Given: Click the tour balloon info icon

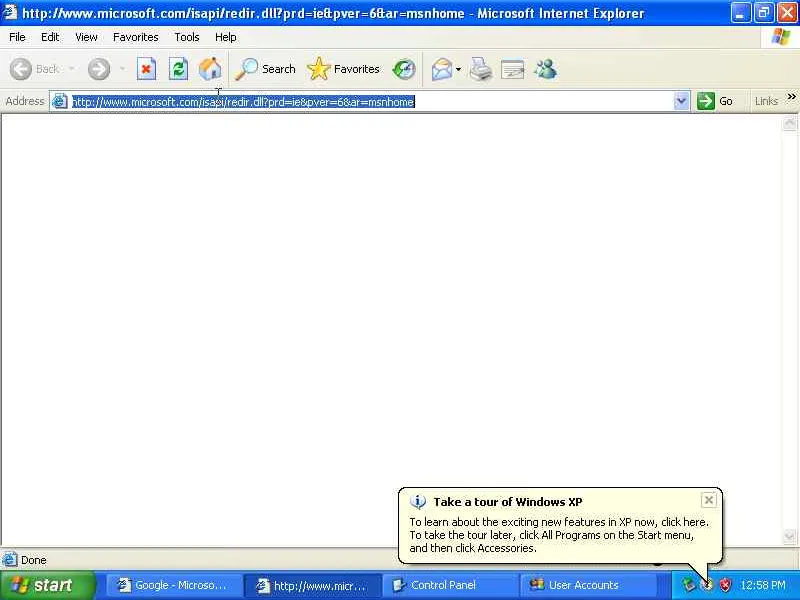Looking at the screenshot, I should click(x=417, y=502).
